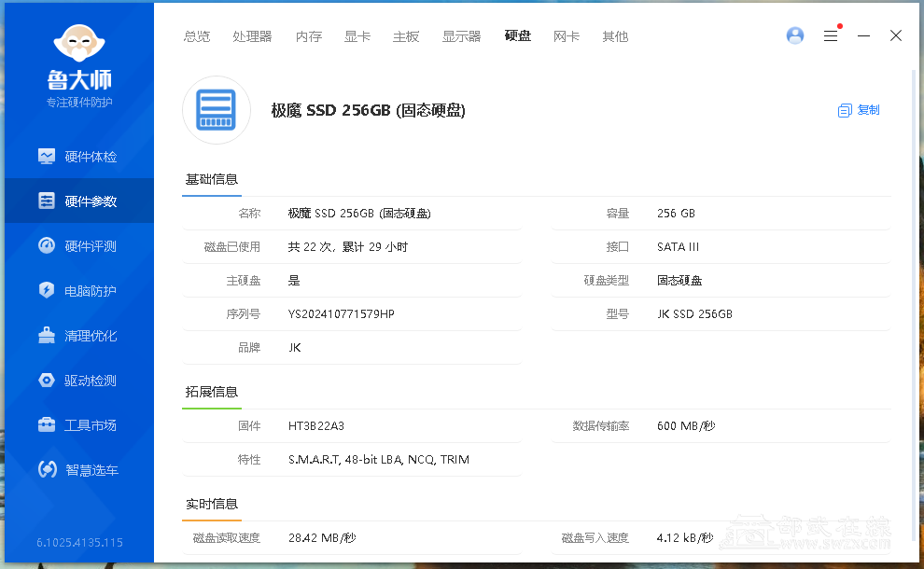924x569 pixels.
Task: Click the transfer rate 600 MB/秒
Action: click(x=686, y=426)
